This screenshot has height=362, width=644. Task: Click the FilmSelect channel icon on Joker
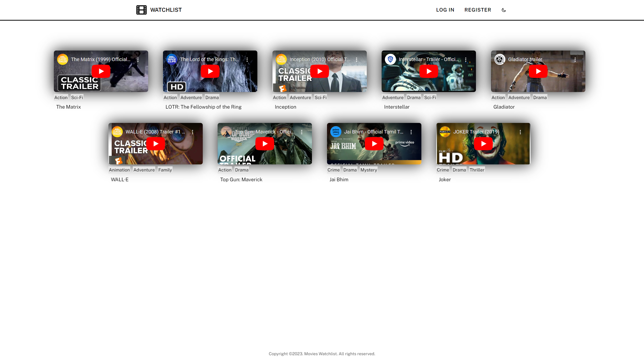click(x=445, y=132)
